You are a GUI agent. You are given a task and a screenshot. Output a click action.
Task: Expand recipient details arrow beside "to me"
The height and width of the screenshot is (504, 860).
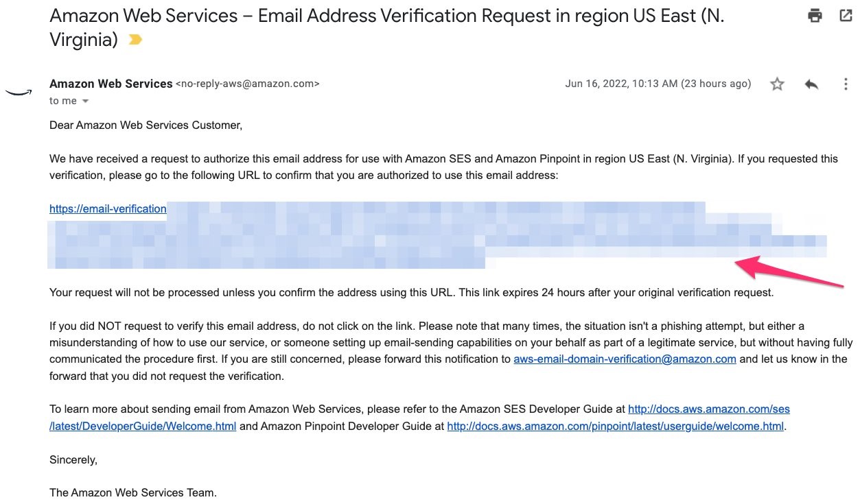pyautogui.click(x=85, y=101)
